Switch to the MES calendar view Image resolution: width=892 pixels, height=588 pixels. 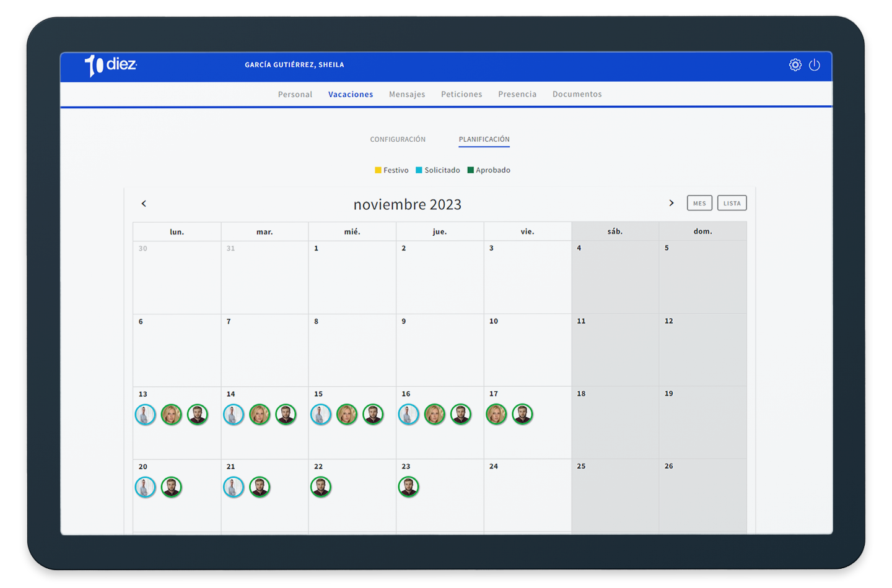click(x=699, y=203)
